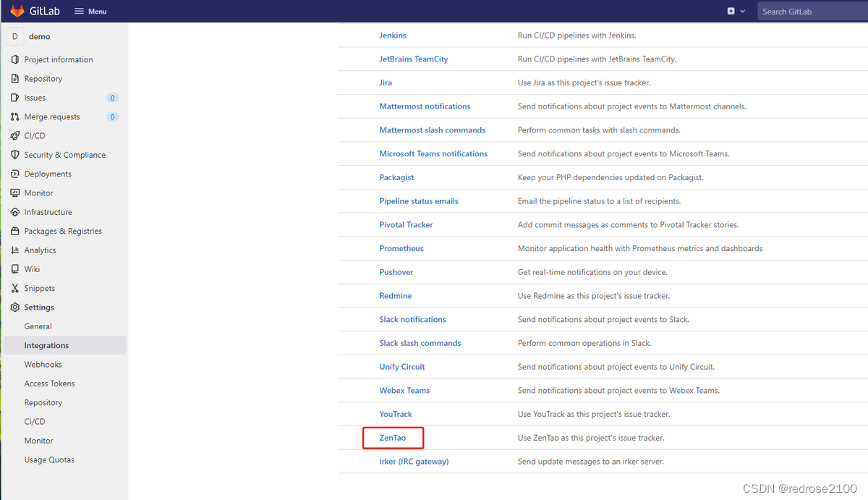
Task: Click the Merge requests count badge 0
Action: click(x=112, y=116)
